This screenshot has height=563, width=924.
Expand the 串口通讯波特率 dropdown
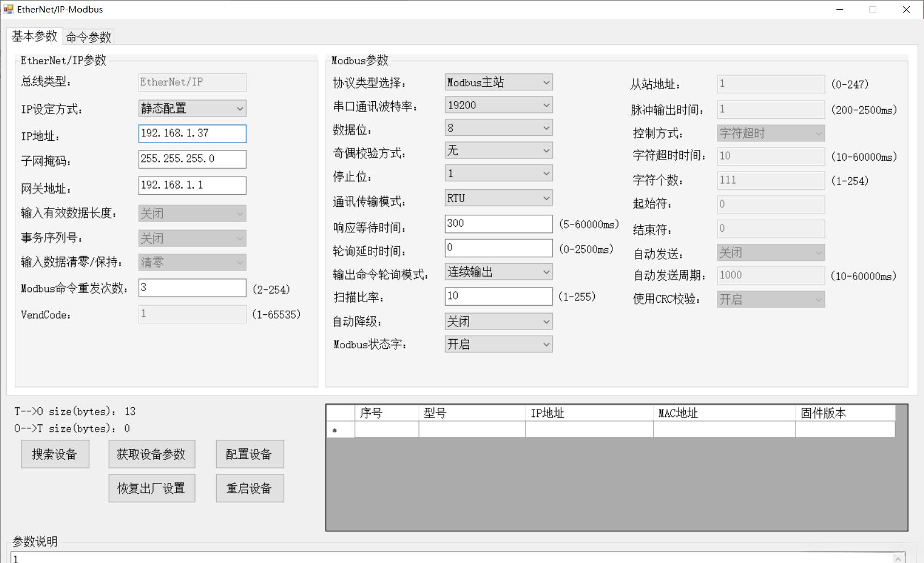click(x=499, y=105)
